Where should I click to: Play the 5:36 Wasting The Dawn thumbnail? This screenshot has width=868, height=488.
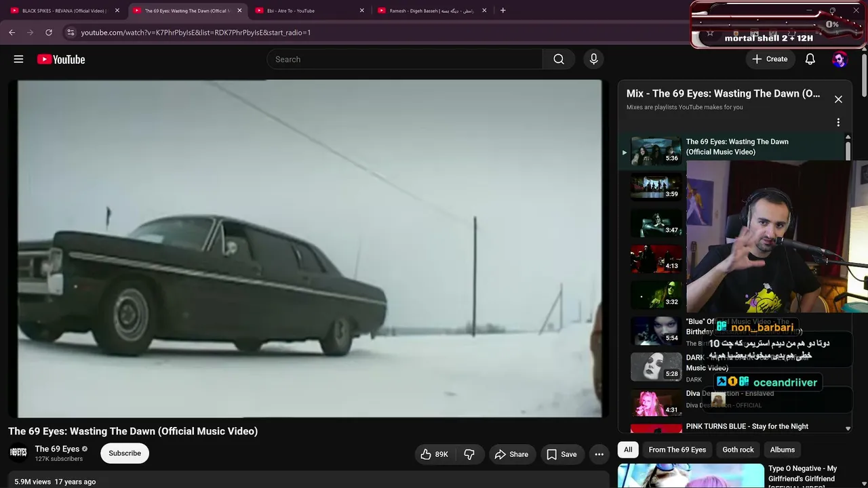(656, 152)
